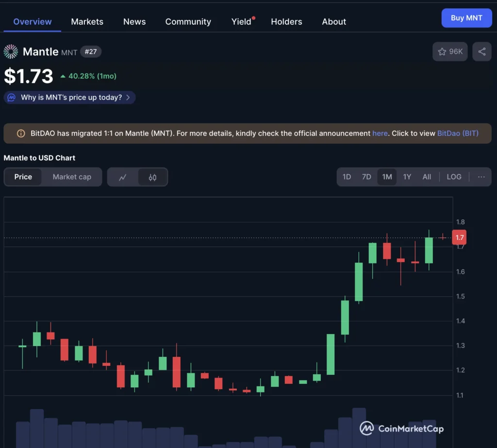
Task: Toggle LOG scale on chart
Action: click(454, 177)
